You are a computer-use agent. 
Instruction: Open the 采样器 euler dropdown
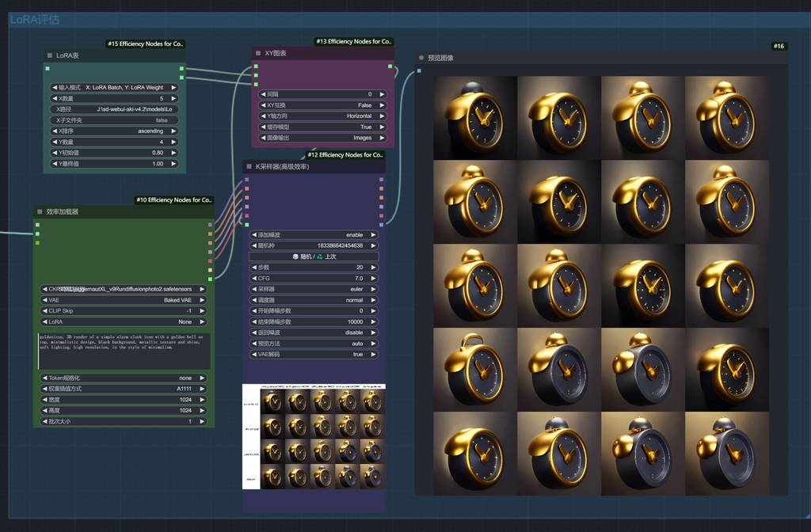coord(314,289)
